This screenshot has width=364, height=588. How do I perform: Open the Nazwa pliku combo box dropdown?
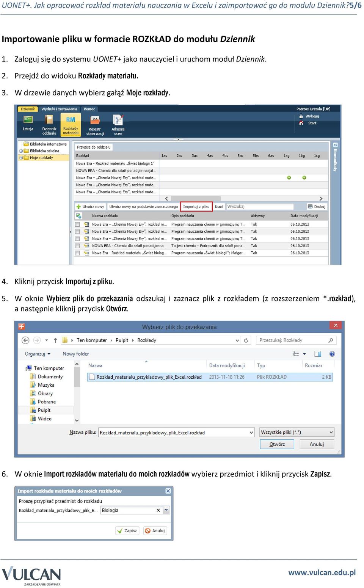pyautogui.click(x=251, y=433)
